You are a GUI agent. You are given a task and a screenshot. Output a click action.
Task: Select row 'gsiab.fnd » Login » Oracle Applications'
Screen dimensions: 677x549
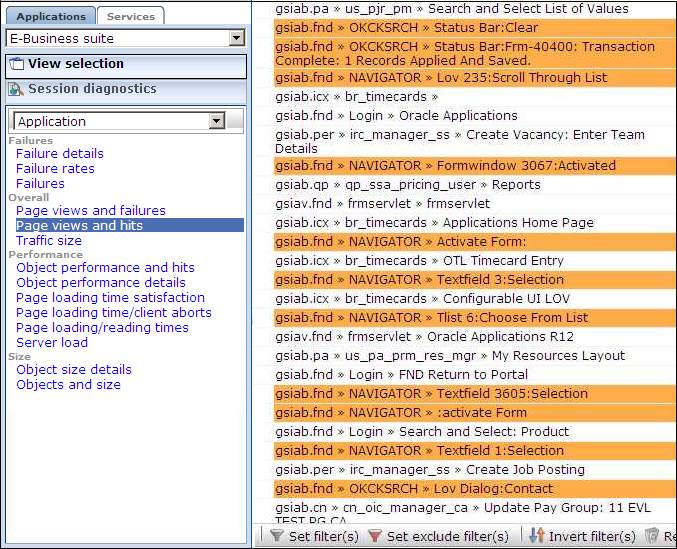pos(475,116)
